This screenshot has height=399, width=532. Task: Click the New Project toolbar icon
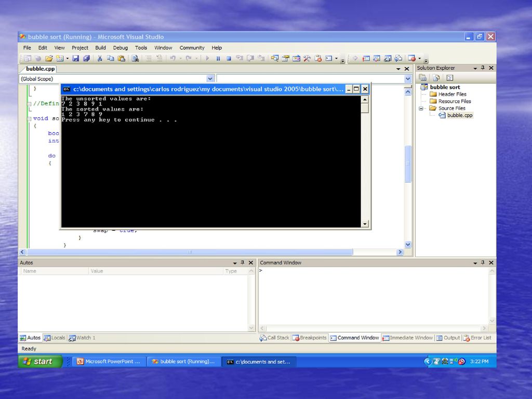point(28,58)
